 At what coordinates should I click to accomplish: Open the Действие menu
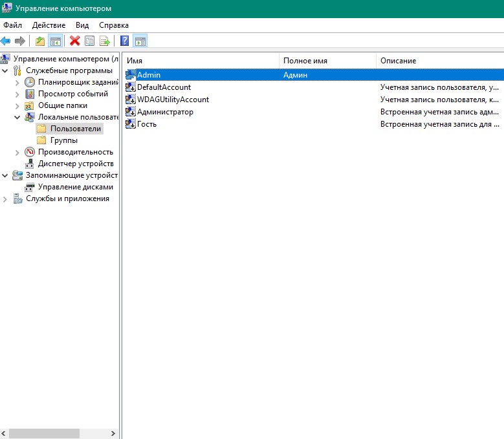tap(49, 25)
